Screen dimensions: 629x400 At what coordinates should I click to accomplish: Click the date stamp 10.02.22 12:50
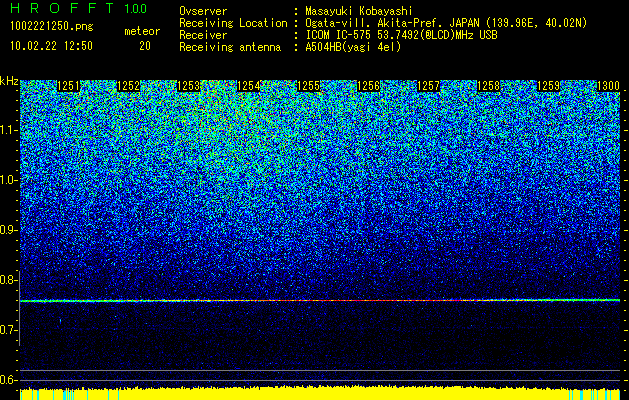51,46
